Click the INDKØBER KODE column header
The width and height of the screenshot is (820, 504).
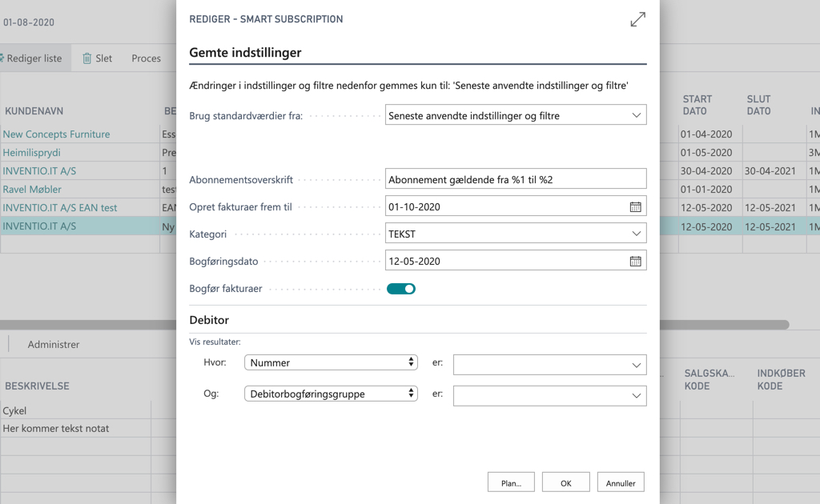(x=782, y=380)
